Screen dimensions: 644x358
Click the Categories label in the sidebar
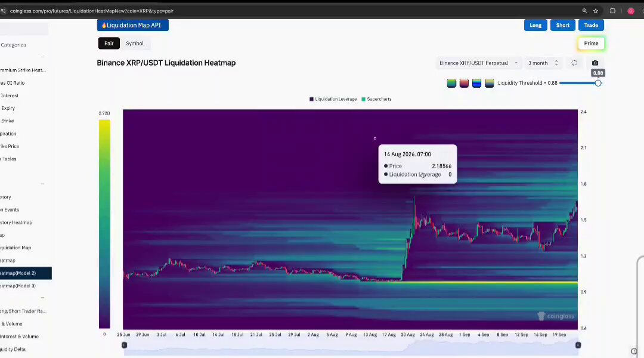(13, 45)
